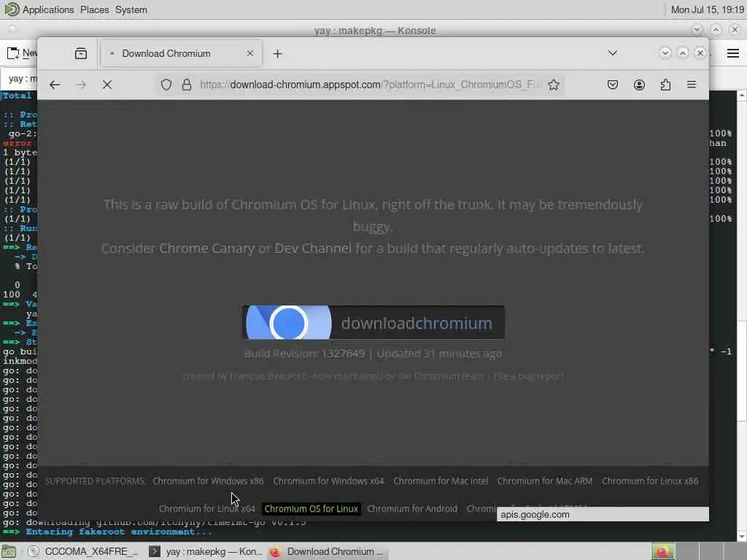Screen dimensions: 747x560
Task: Open the Dev Channel link
Action: point(313,248)
